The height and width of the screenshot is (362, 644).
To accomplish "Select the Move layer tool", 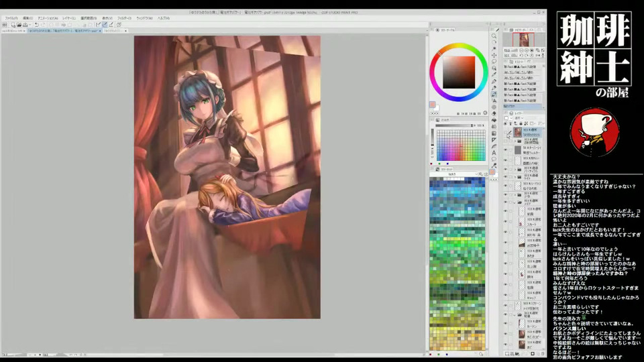I will pos(494,55).
